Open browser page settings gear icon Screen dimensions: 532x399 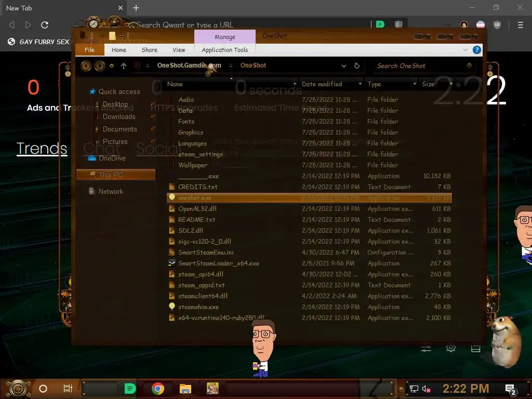[451, 348]
